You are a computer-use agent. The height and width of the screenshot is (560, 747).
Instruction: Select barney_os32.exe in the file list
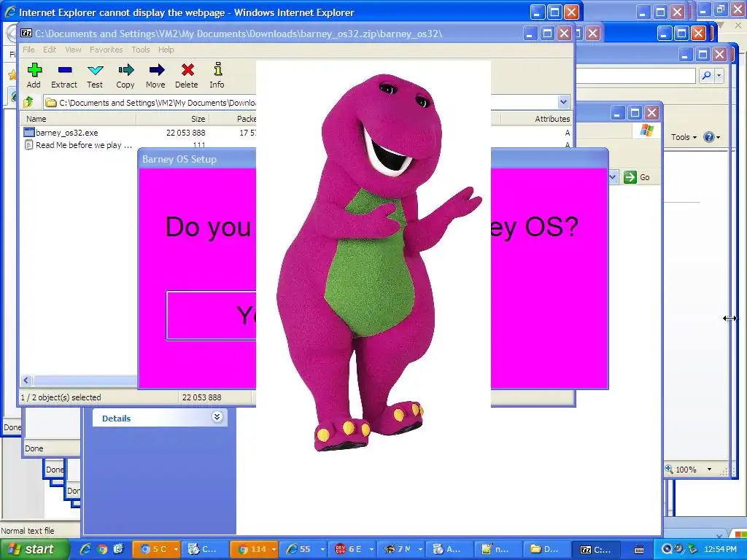coord(66,133)
